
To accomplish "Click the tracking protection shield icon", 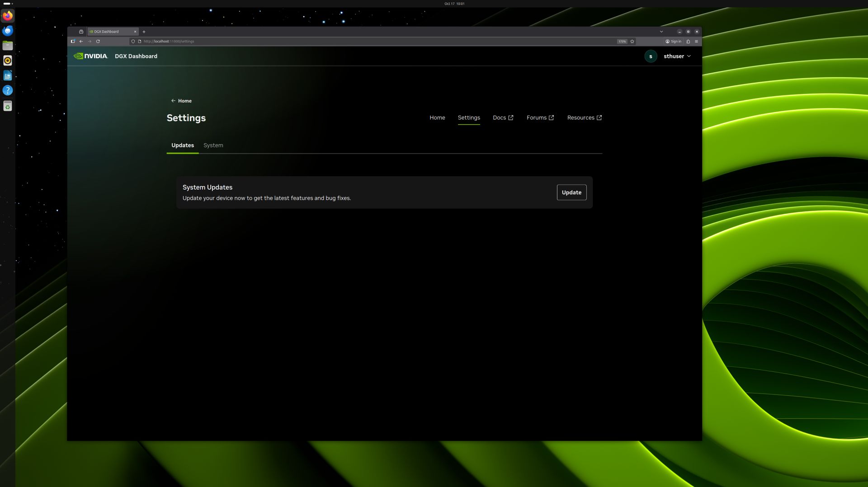I will pos(133,41).
